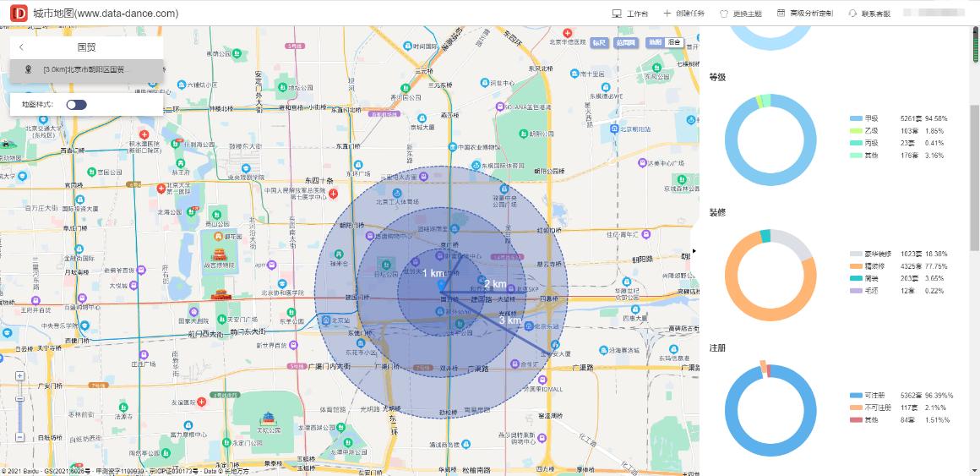Click the map zoom slider track
Image resolution: width=980 pixels, height=476 pixels.
(20, 407)
